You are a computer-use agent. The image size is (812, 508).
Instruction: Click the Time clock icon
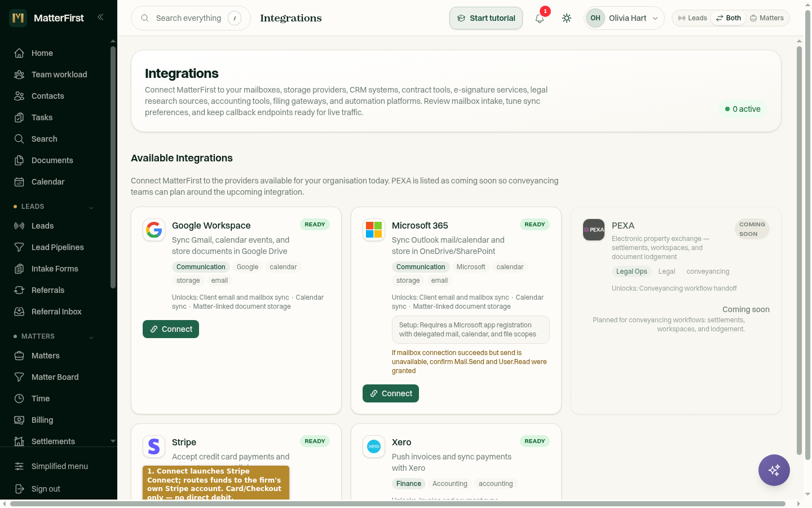(19, 398)
